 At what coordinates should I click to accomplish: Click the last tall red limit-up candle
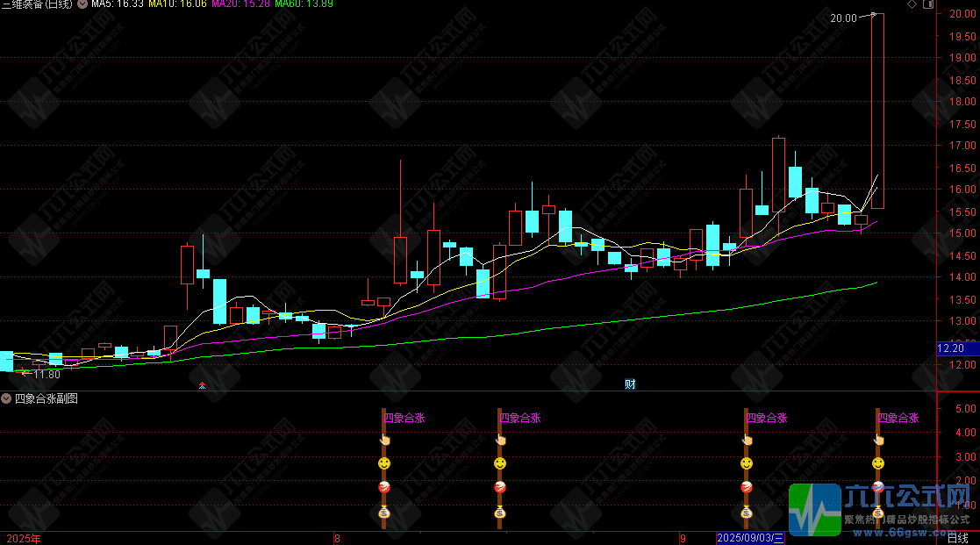click(877, 111)
